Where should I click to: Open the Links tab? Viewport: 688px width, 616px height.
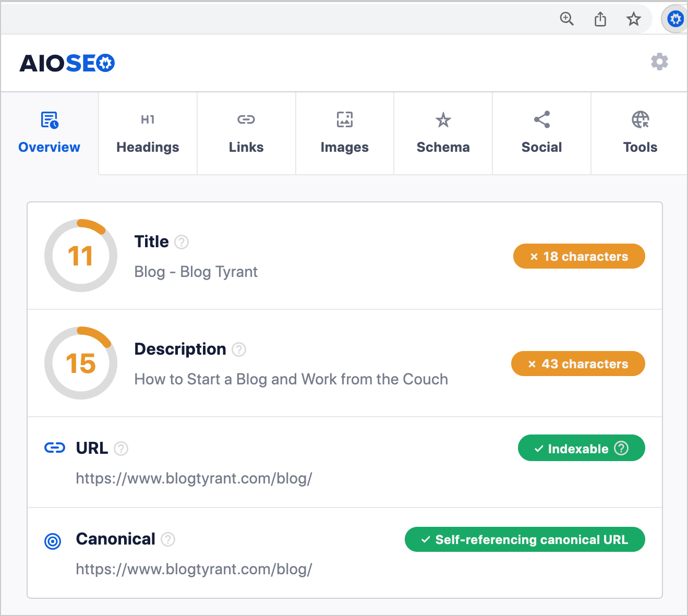pyautogui.click(x=246, y=133)
